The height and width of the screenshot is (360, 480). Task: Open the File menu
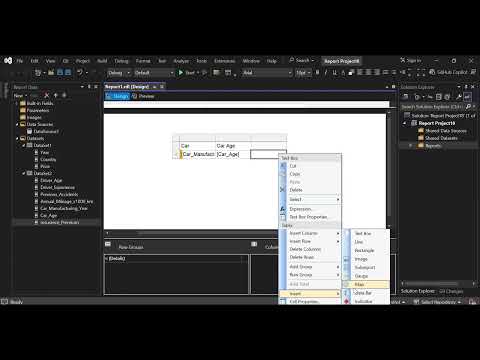click(x=20, y=61)
